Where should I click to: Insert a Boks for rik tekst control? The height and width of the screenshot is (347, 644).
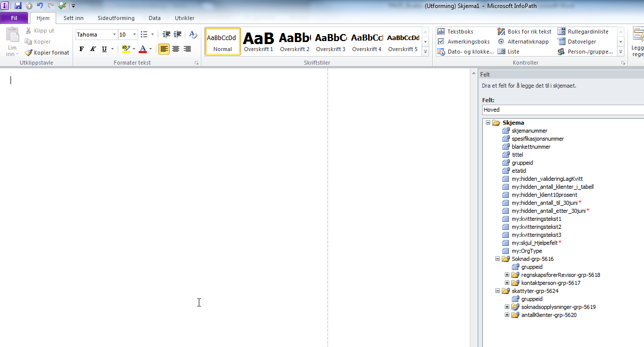pos(524,32)
